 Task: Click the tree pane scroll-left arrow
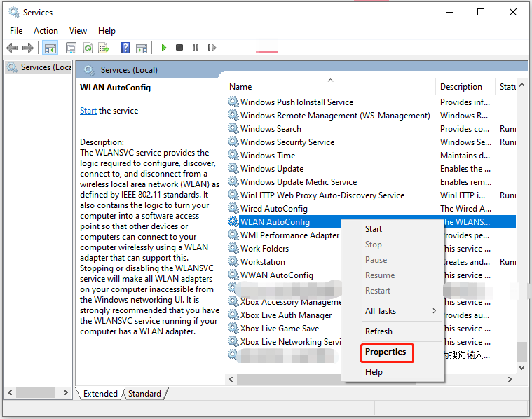[x=11, y=393]
